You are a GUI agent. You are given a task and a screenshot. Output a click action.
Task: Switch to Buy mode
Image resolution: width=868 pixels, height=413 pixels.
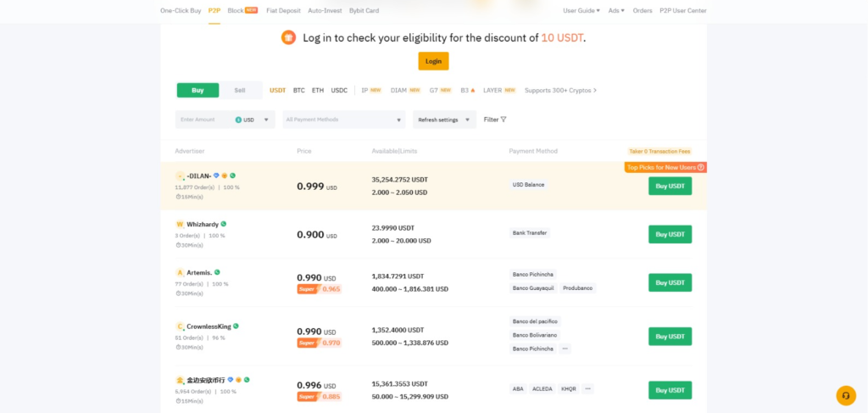pyautogui.click(x=198, y=90)
